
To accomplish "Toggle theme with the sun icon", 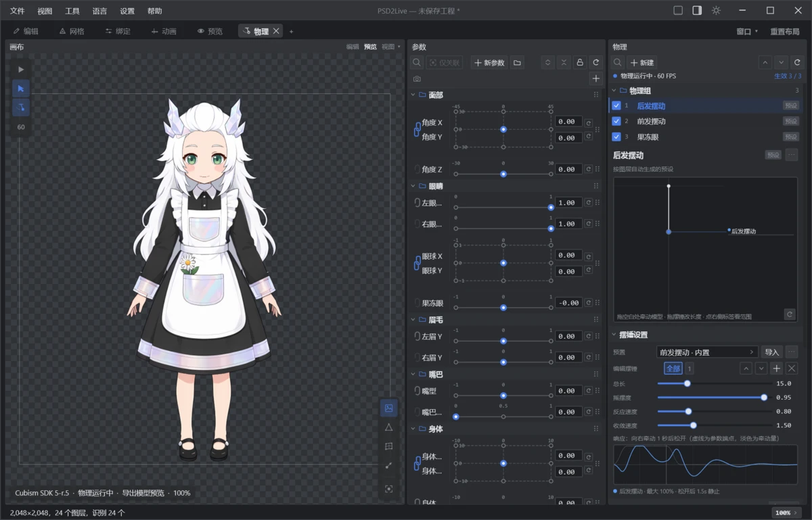I will click(x=716, y=10).
